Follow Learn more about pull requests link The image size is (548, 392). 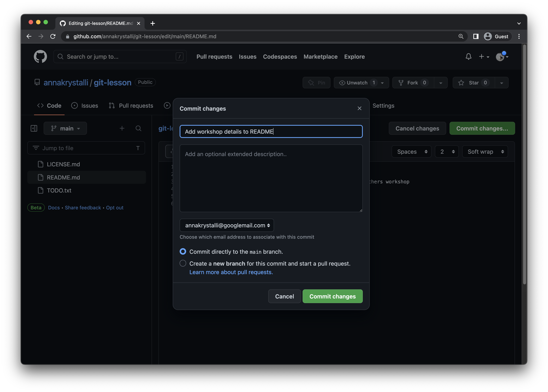(231, 272)
